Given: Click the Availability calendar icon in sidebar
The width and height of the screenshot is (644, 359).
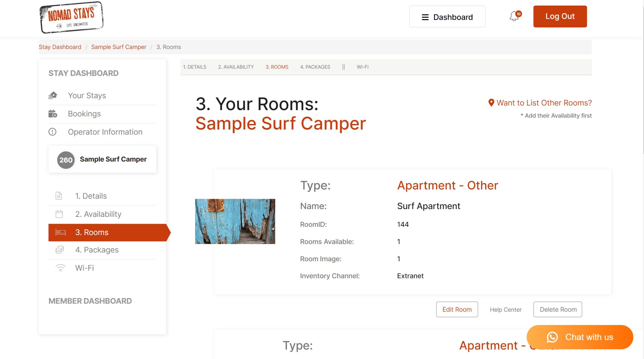Looking at the screenshot, I should click(x=59, y=214).
